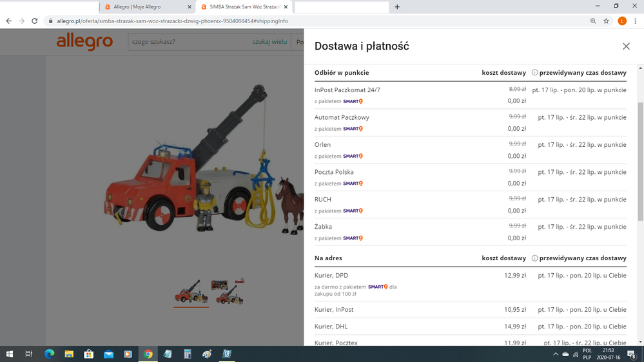644x362 pixels.
Task: Click the crossed-out 8,99 zł price
Action: coord(518,89)
